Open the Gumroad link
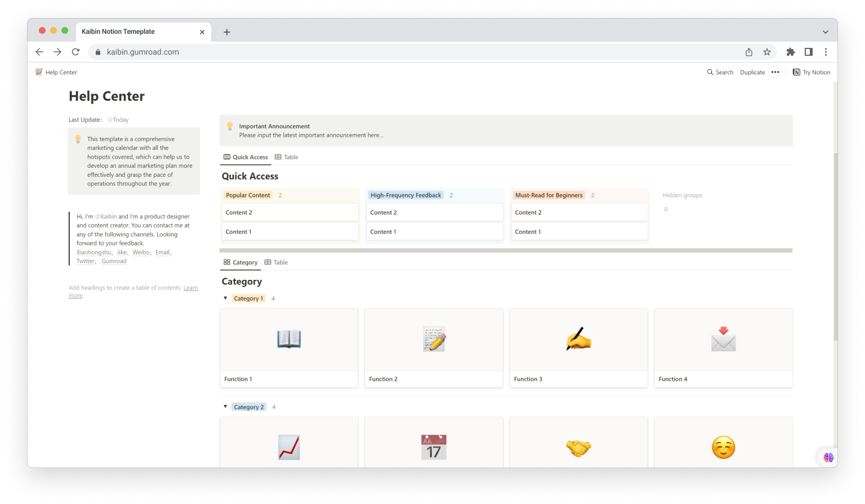Screen dimensions: 865x504 click(114, 261)
